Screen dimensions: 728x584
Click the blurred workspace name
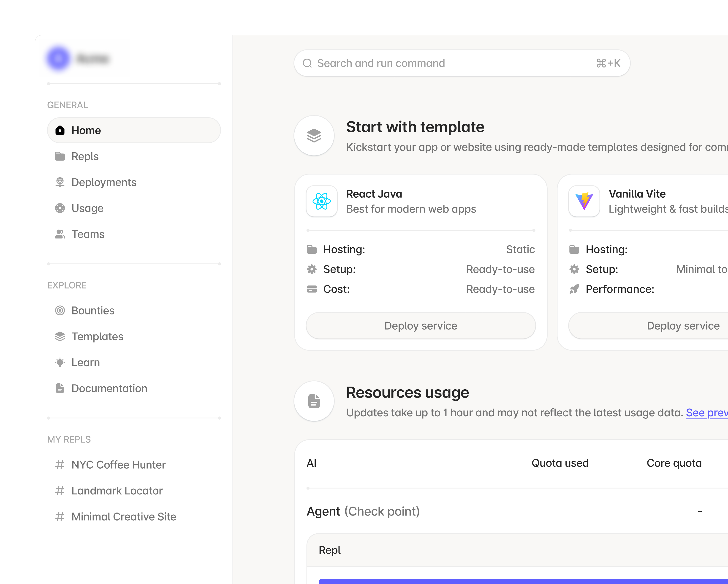(92, 58)
